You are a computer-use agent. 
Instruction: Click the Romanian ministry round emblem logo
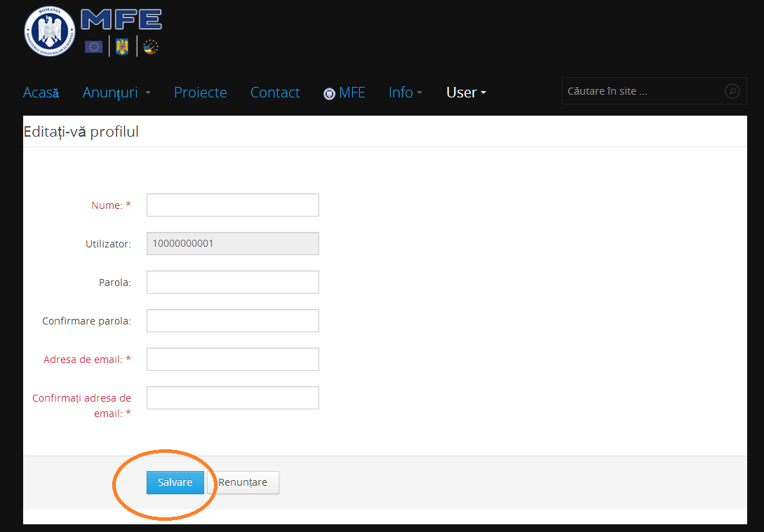click(50, 32)
